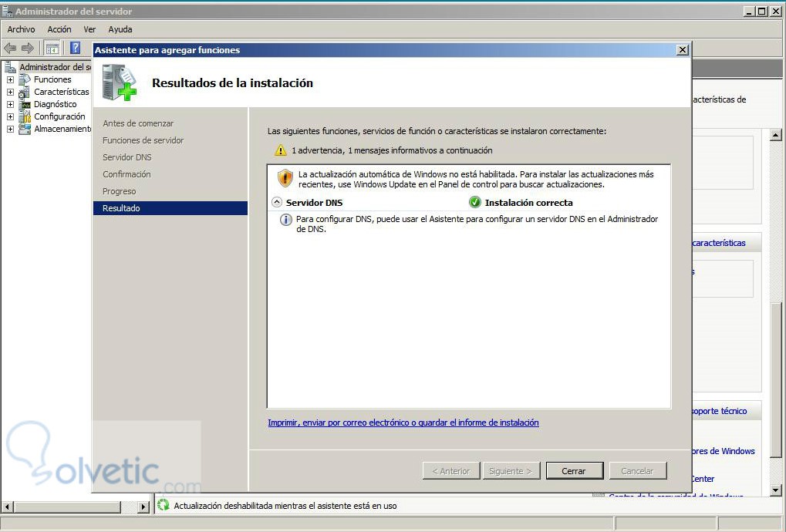Click the Back arrow toolbar icon
Image resolution: width=786 pixels, height=532 pixels.
10,48
